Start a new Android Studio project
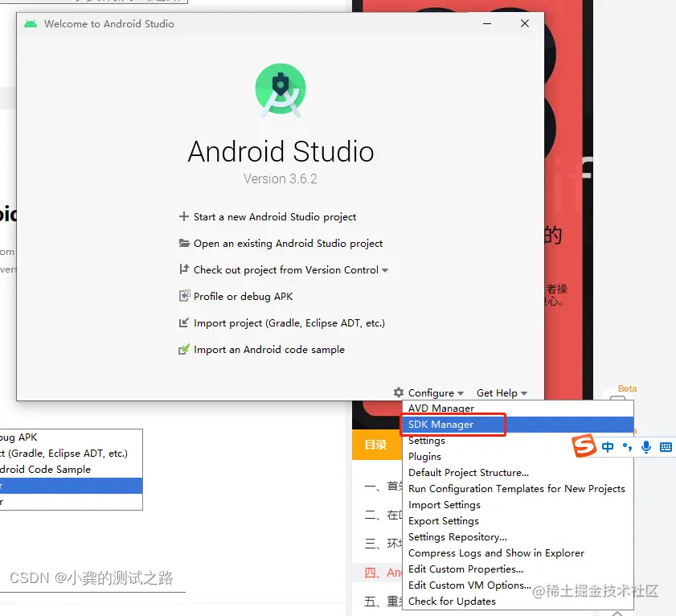The width and height of the screenshot is (676, 616). click(275, 216)
